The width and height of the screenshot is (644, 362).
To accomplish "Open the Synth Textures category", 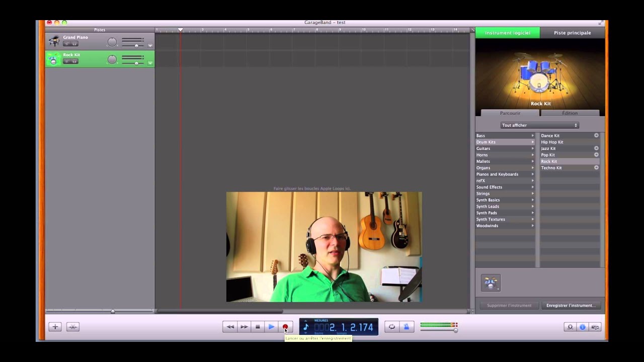I will click(x=505, y=219).
